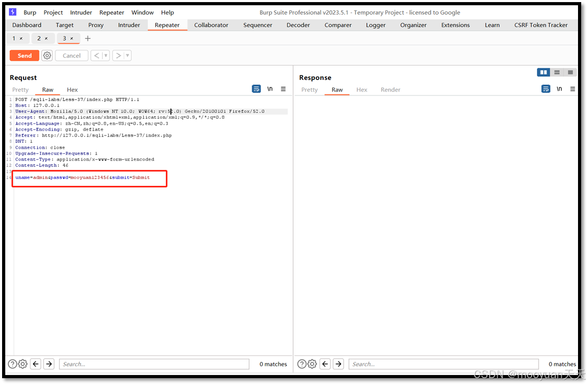Toggle word wrap in Request panel
This screenshot has height=385, width=588.
256,89
